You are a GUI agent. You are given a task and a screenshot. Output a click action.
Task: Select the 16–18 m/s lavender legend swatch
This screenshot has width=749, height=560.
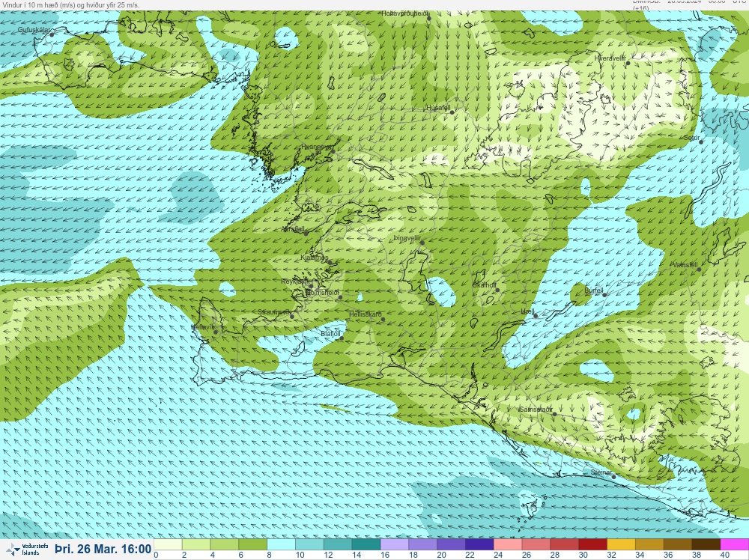point(395,544)
